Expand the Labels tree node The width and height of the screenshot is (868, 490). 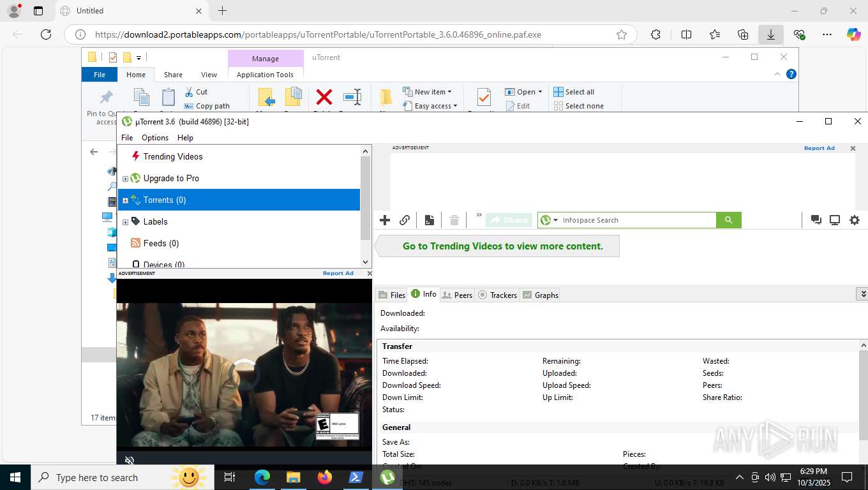point(125,222)
